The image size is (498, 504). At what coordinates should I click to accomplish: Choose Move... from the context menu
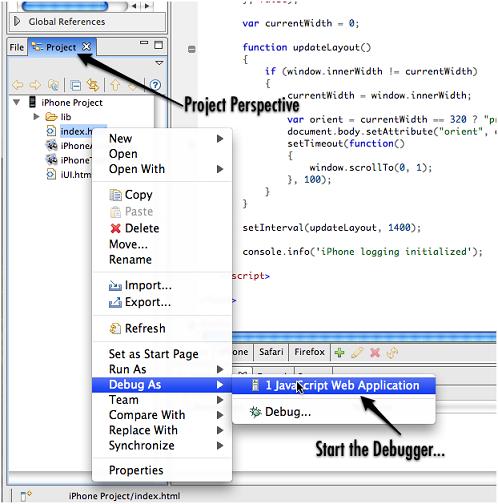pyautogui.click(x=162, y=244)
